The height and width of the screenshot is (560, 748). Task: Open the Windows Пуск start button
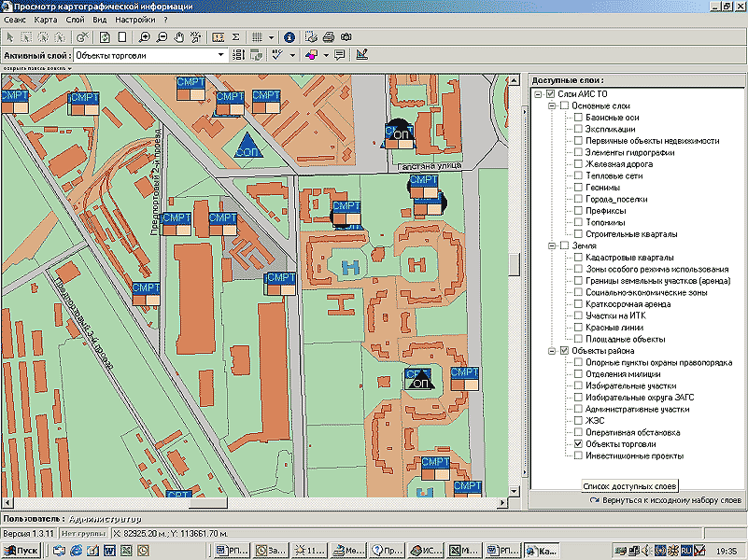[21, 551]
